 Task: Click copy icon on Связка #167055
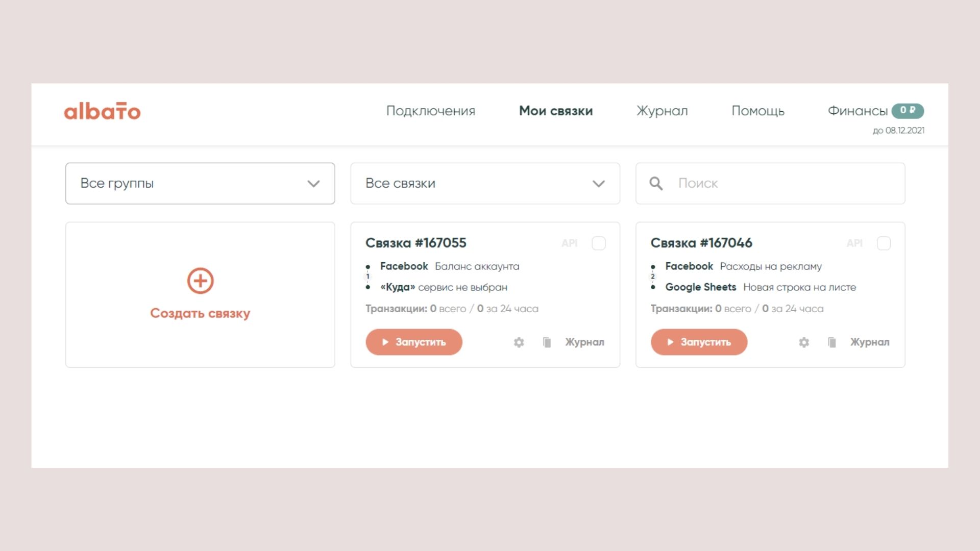(547, 342)
